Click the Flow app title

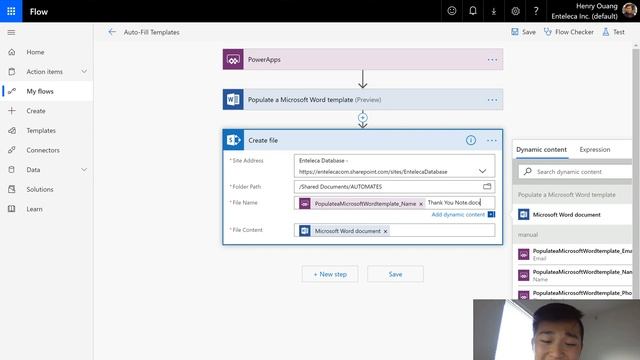[39, 11]
